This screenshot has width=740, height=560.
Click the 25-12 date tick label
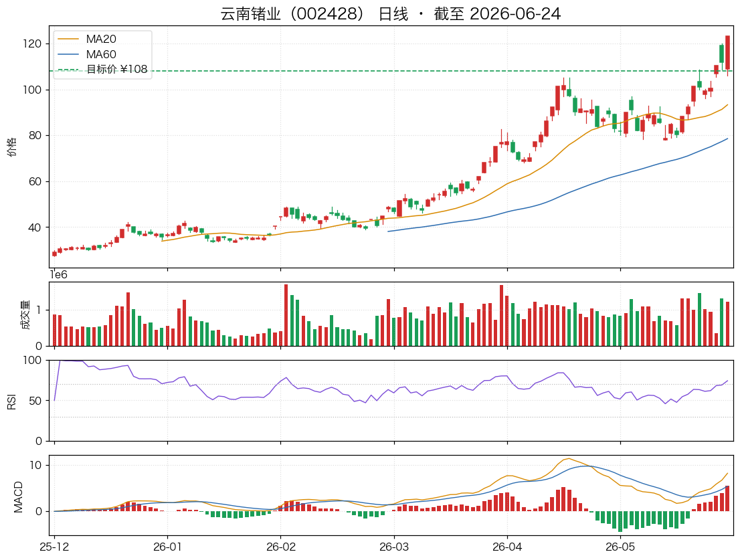[x=54, y=547]
